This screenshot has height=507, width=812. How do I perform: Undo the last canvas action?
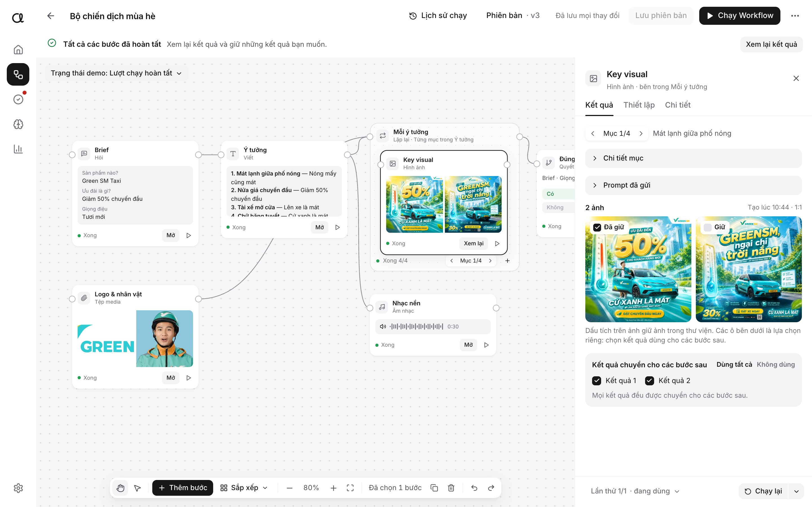pos(474,488)
